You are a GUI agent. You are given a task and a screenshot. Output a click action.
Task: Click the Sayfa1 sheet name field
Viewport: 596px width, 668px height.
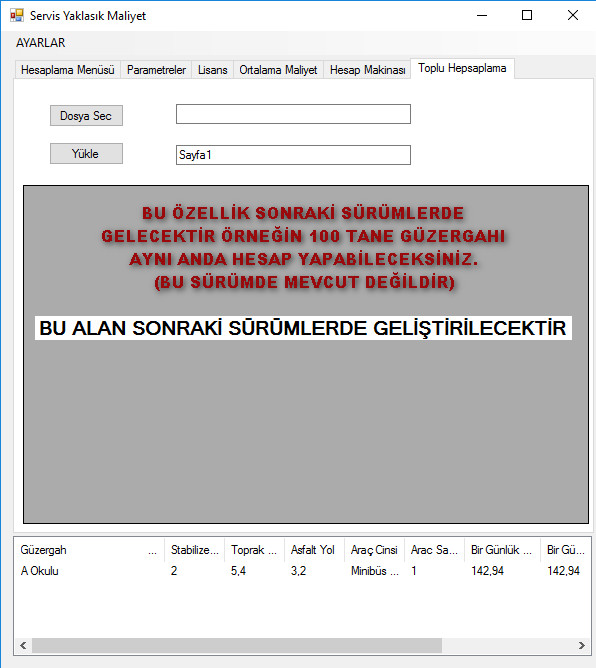293,155
